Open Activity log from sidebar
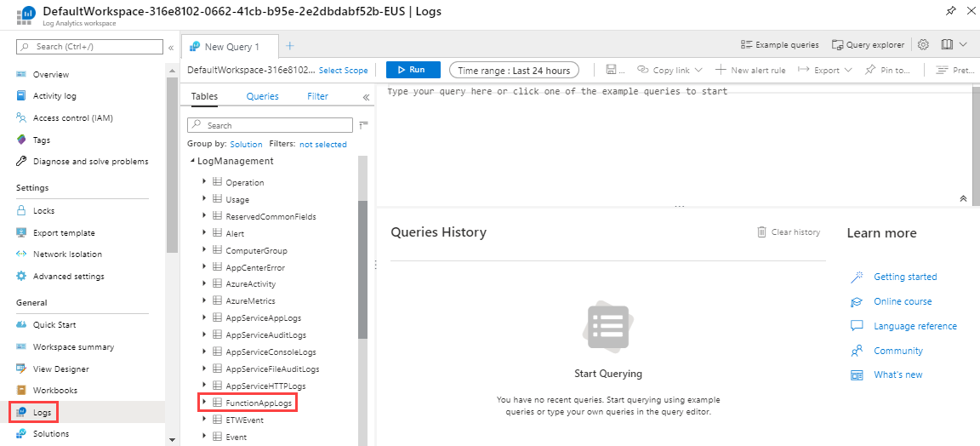Viewport: 980px width, 446px height. (54, 95)
